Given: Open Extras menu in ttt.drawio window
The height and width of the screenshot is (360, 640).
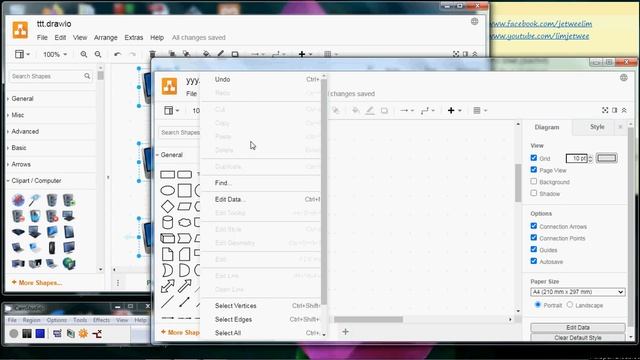Looking at the screenshot, I should [x=133, y=38].
